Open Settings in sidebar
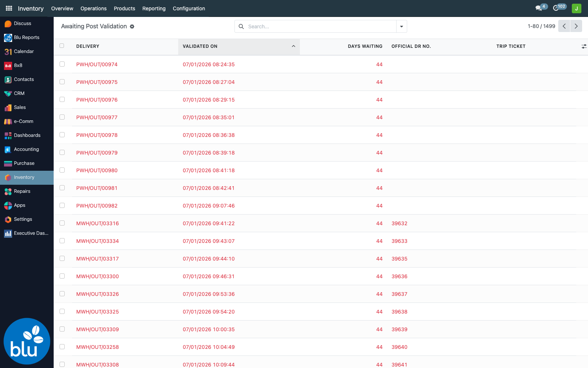588x368 pixels. click(x=27, y=219)
